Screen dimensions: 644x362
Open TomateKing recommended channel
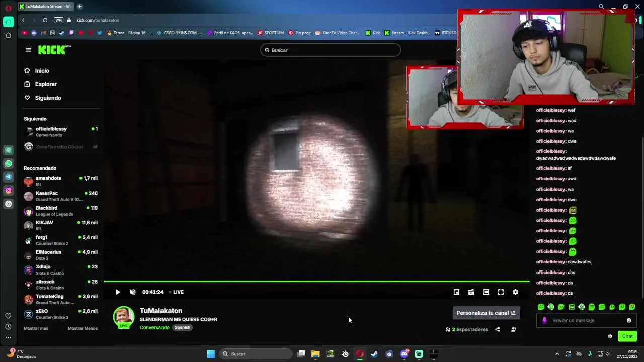pyautogui.click(x=60, y=299)
